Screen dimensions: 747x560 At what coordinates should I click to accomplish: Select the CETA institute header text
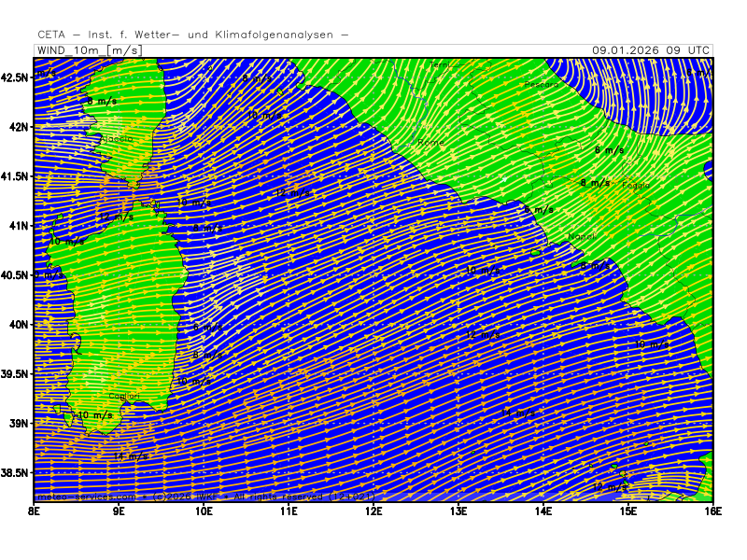click(x=193, y=35)
